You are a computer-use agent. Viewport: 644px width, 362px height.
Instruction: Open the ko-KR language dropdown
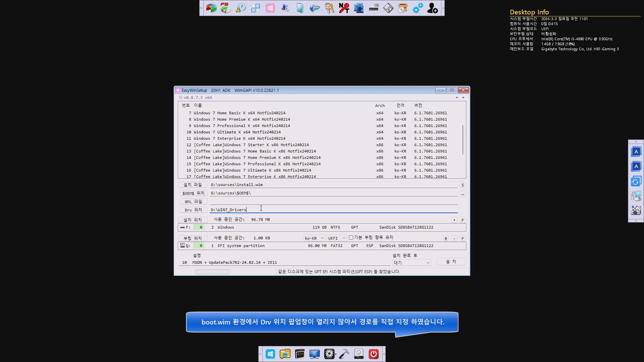(x=314, y=238)
